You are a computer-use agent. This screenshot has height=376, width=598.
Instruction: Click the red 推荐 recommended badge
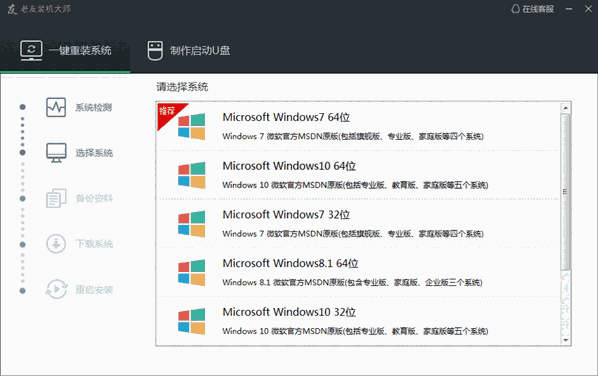point(168,112)
